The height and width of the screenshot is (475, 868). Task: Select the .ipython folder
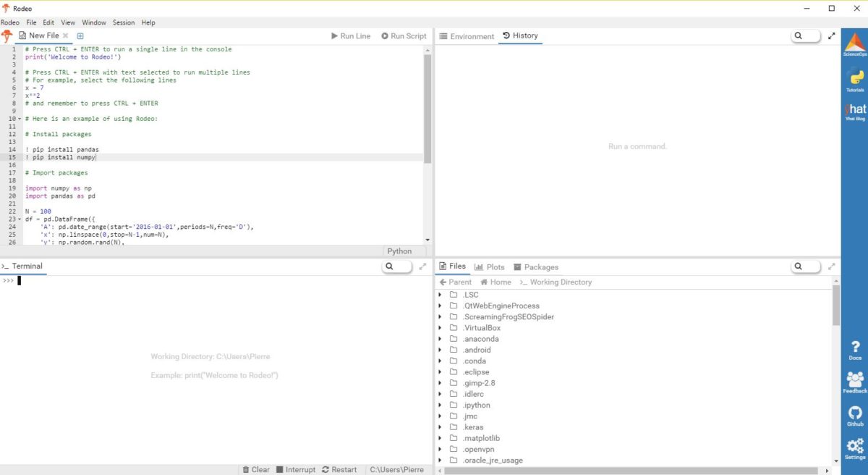tap(476, 405)
